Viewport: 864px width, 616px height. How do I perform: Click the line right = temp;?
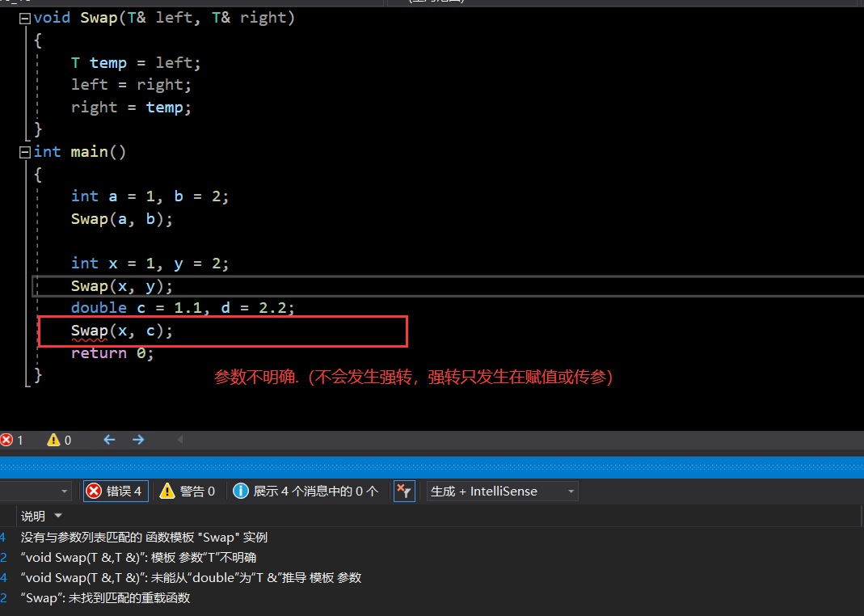click(131, 108)
